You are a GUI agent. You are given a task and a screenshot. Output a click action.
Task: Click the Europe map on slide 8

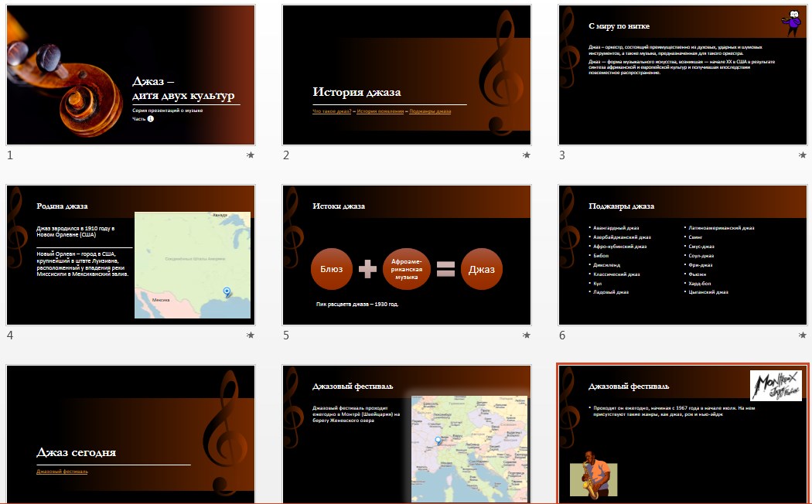tap(469, 448)
